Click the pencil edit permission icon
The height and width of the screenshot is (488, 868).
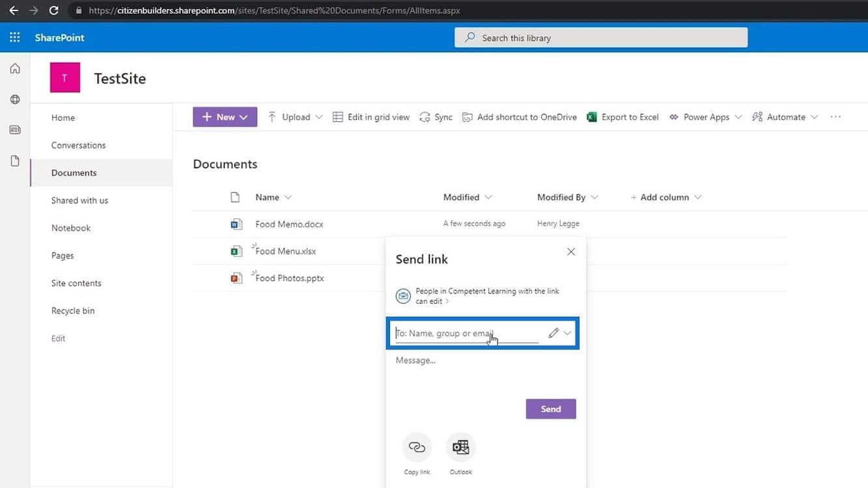[553, 333]
